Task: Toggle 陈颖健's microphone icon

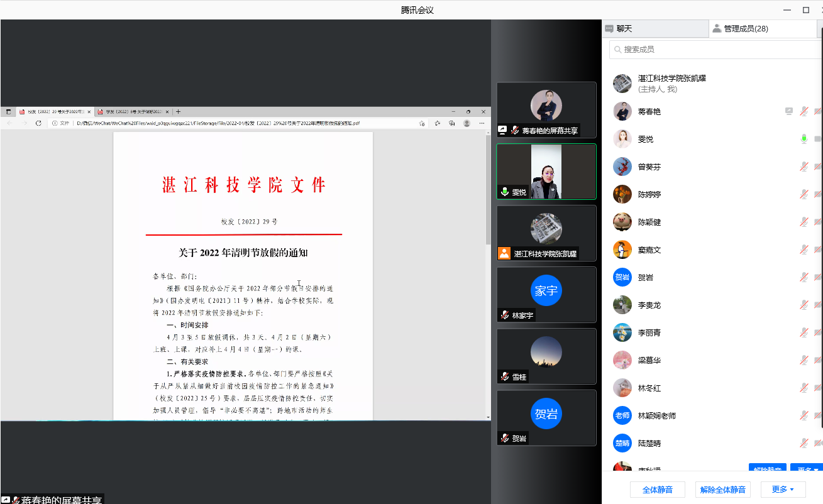Action: (804, 222)
